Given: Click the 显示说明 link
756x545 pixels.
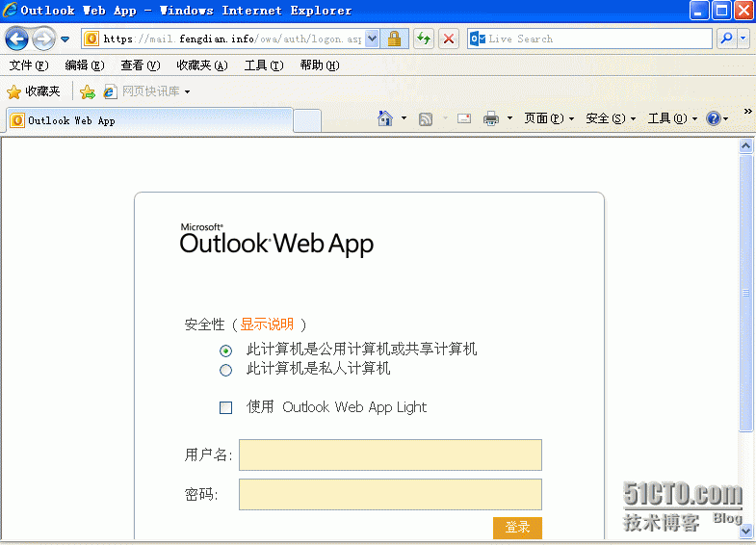Looking at the screenshot, I should (267, 324).
